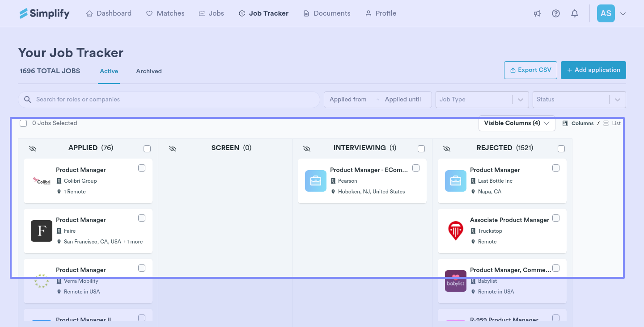Click the Export CSV button
Image resolution: width=644 pixels, height=327 pixels.
530,70
